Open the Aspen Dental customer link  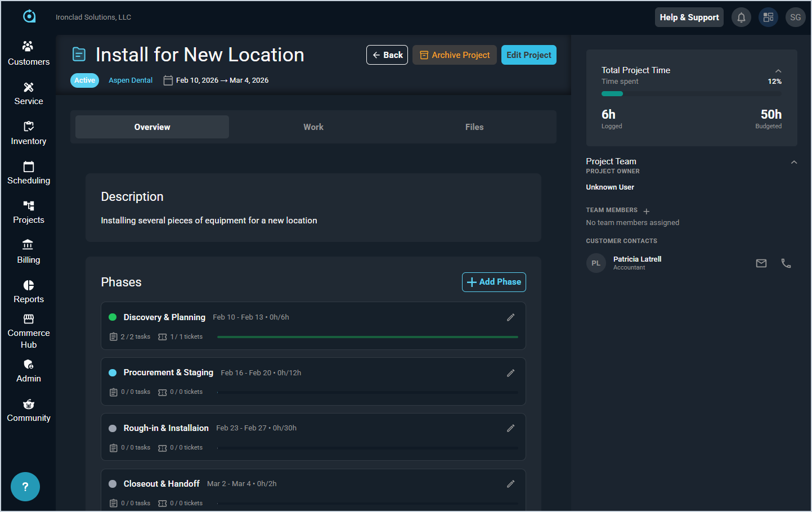131,80
